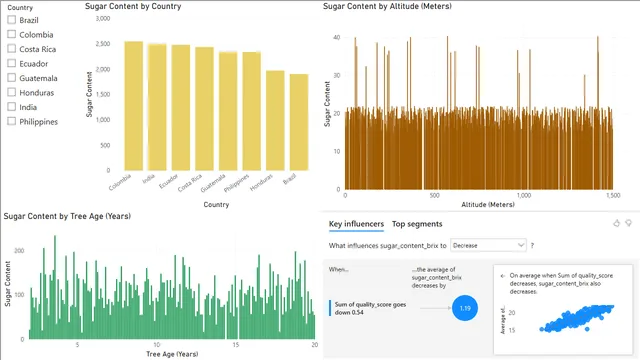Select the 1.19 influencer bubble

tap(465, 308)
